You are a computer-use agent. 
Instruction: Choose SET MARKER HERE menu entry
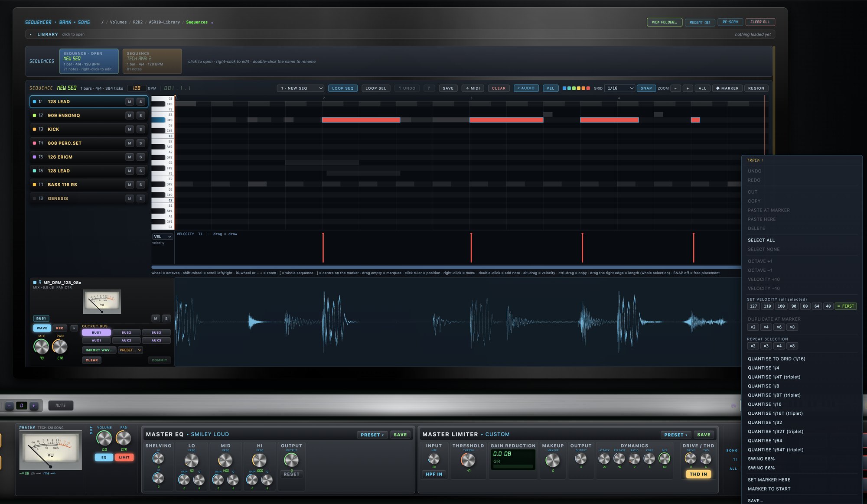click(x=769, y=480)
